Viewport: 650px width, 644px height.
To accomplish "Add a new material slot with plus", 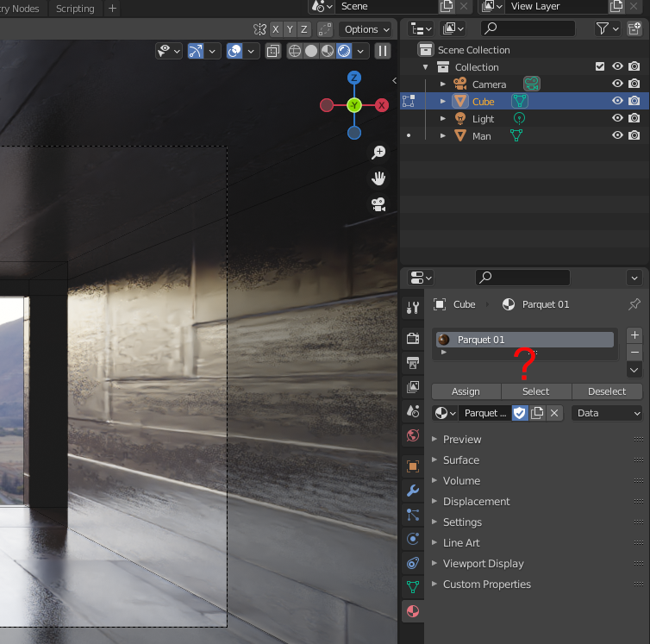I will (x=634, y=335).
